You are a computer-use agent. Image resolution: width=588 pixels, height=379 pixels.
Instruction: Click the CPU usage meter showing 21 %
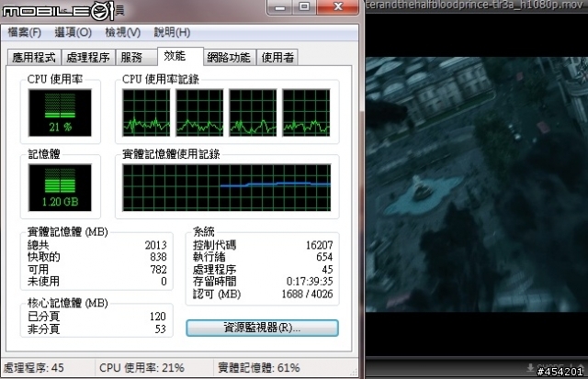[60, 113]
